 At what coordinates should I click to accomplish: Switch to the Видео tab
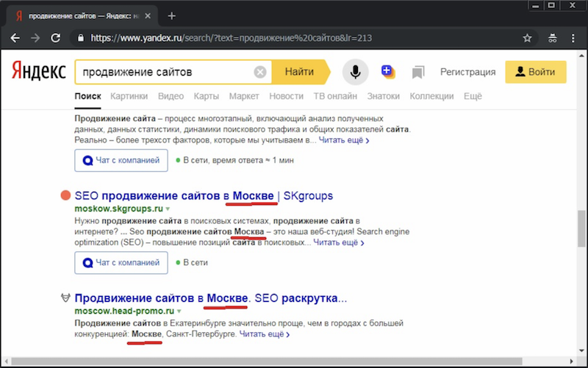(171, 96)
